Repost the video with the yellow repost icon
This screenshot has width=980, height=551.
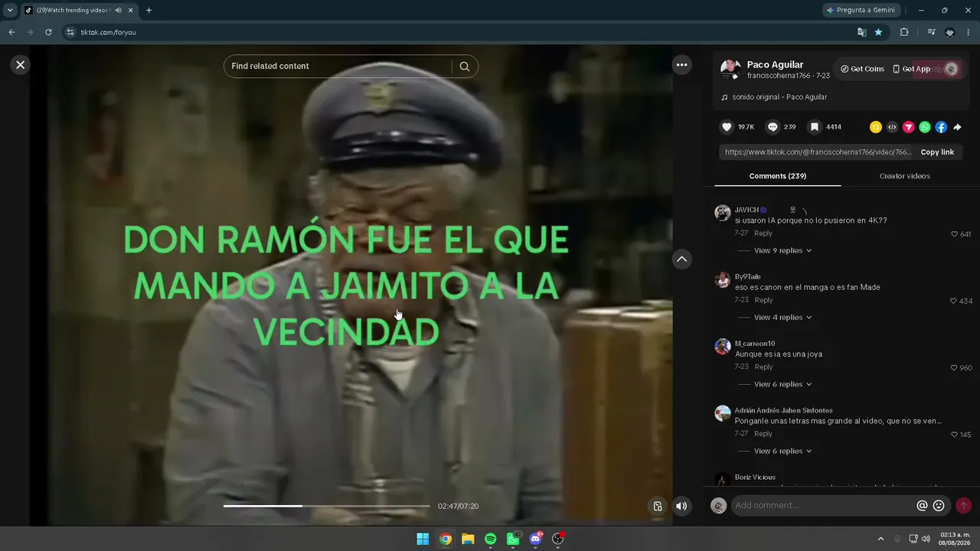[876, 127]
